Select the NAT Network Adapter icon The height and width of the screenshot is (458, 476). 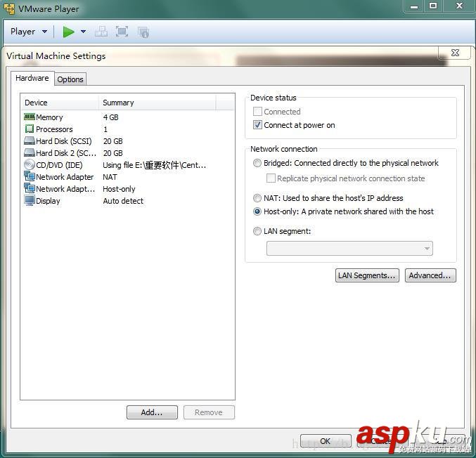(x=29, y=176)
